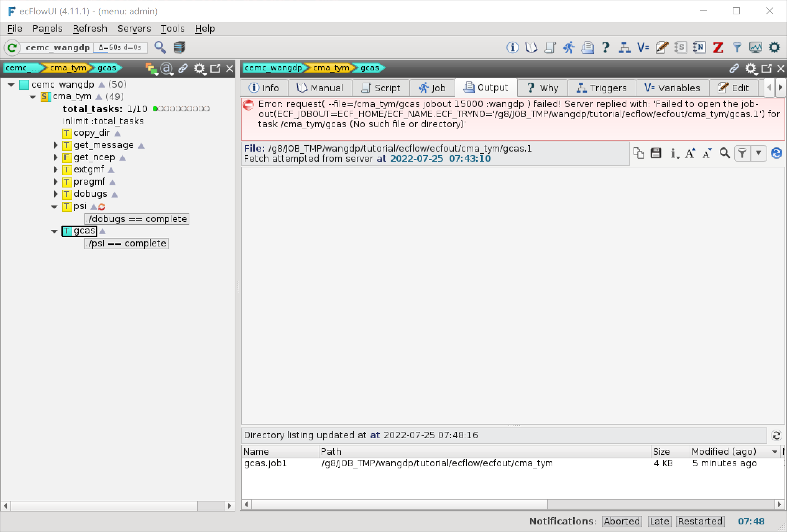Image resolution: width=787 pixels, height=532 pixels.
Task: Expand the dobugs task
Action: [x=56, y=194]
